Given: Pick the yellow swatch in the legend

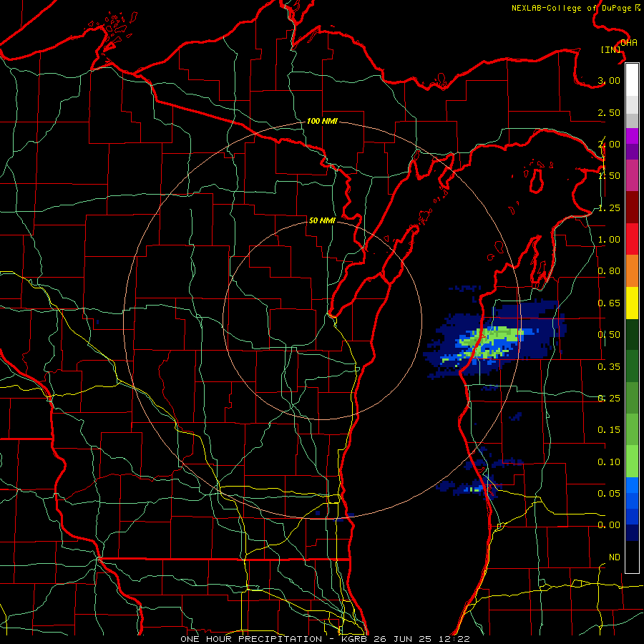Looking at the screenshot, I should coord(632,303).
